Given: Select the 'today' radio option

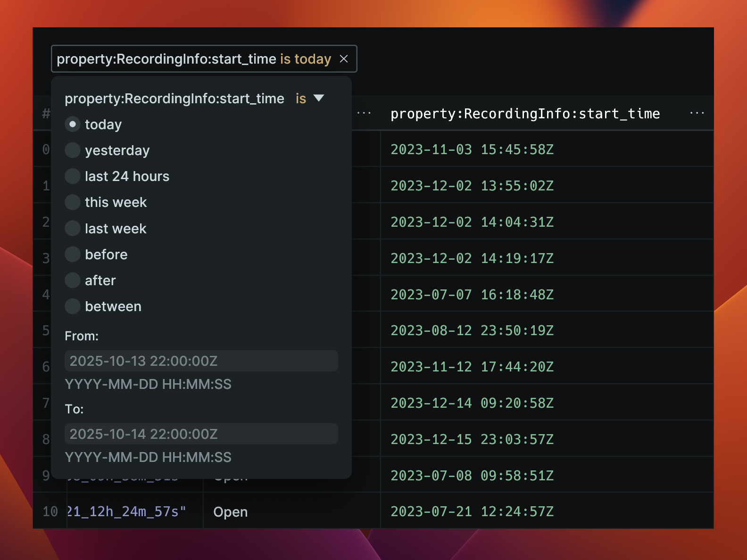Looking at the screenshot, I should [73, 124].
